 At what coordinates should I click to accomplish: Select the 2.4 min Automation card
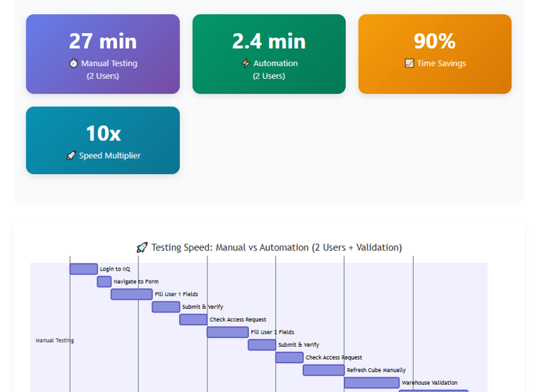pyautogui.click(x=269, y=54)
